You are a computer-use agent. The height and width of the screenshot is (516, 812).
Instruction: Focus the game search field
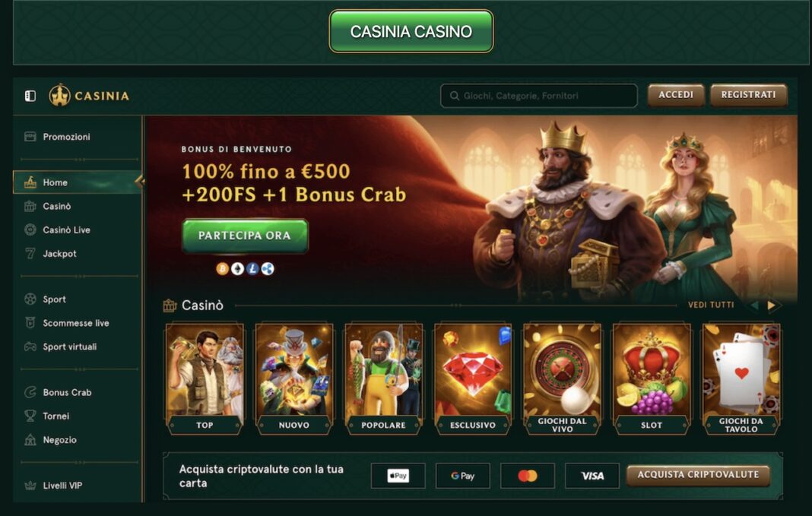[x=538, y=96]
